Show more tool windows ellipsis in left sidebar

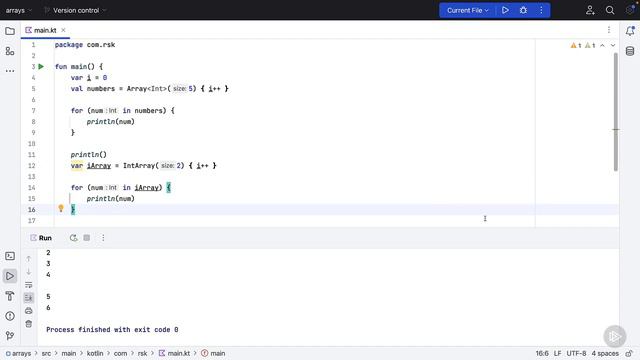click(x=10, y=71)
